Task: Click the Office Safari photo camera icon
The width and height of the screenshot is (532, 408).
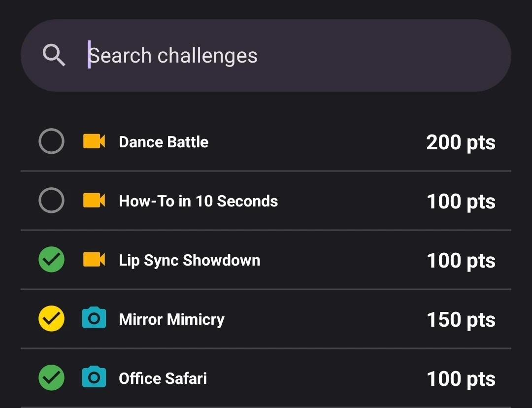Action: pos(94,378)
